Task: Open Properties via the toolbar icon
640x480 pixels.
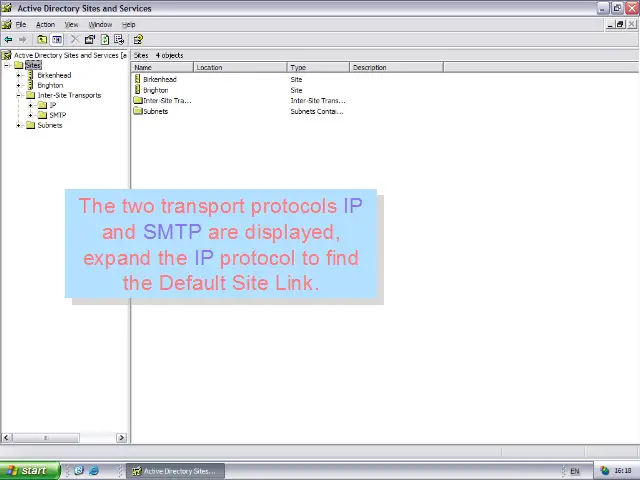Action: [90, 40]
